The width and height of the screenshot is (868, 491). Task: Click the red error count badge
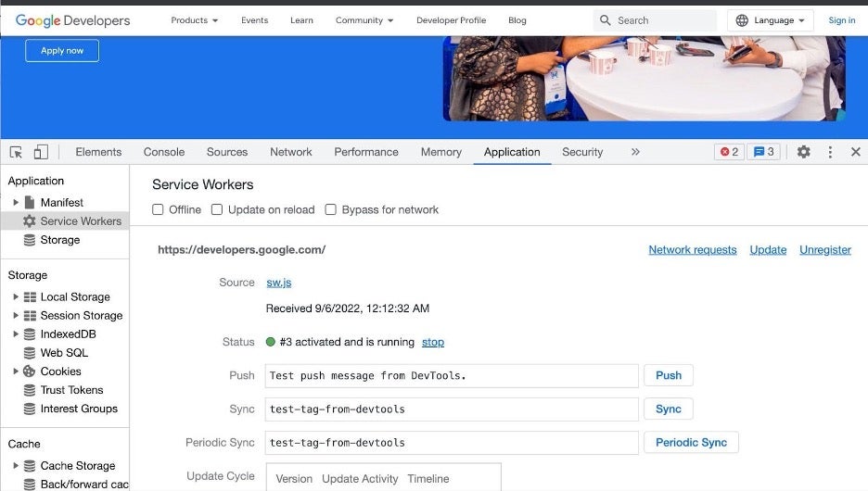[x=729, y=152]
